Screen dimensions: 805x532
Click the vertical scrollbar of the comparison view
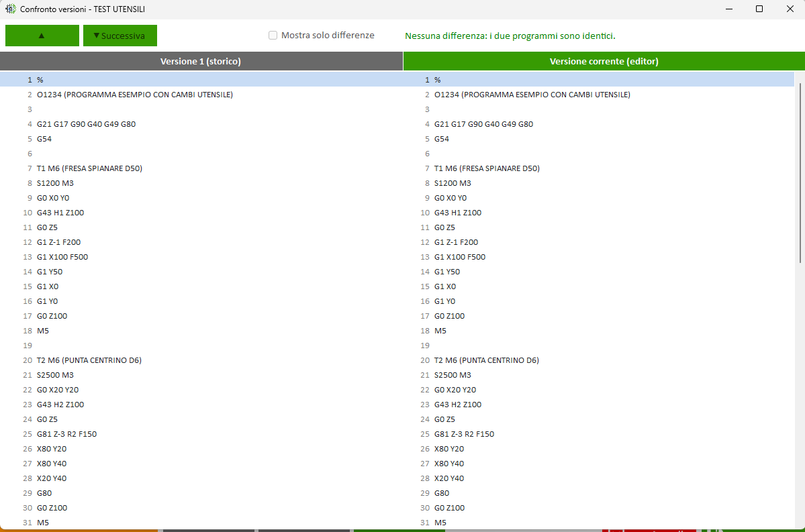point(800,173)
